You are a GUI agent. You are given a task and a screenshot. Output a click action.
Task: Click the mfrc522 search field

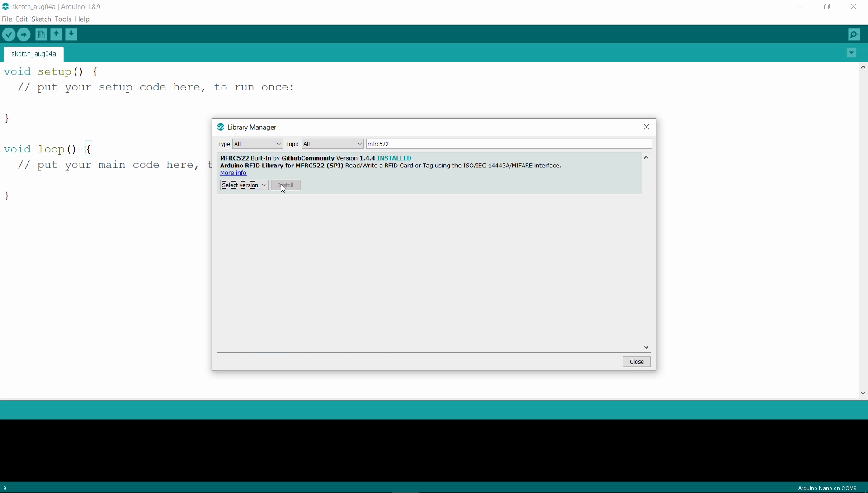pyautogui.click(x=509, y=144)
